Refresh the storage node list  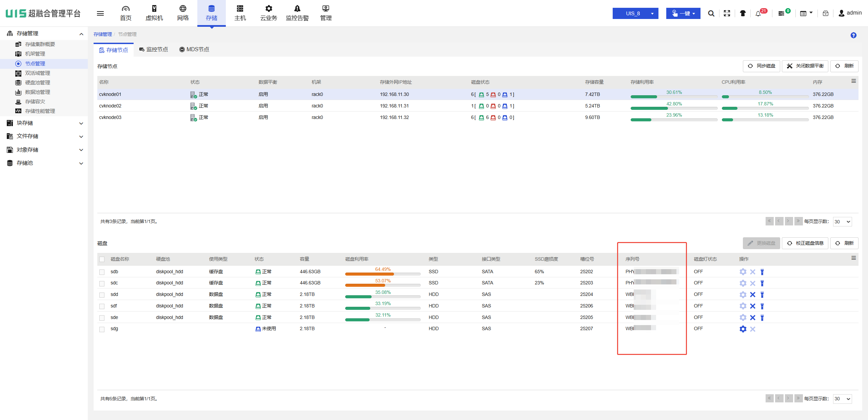point(844,66)
